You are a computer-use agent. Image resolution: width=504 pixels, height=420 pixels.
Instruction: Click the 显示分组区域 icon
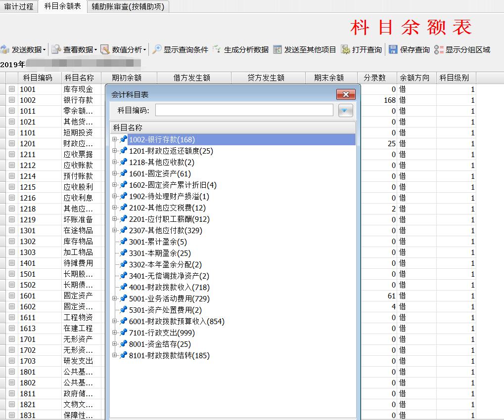tap(439, 49)
